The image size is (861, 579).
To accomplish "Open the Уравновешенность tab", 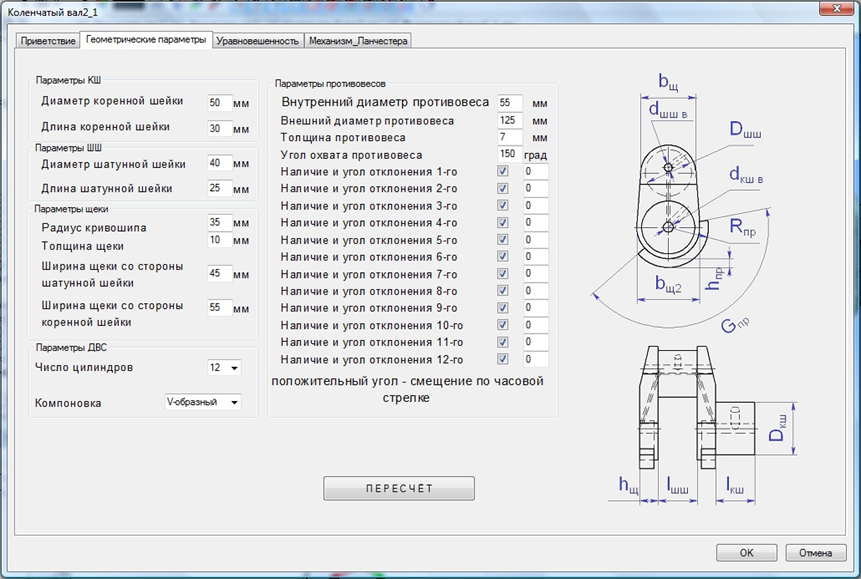I will pyautogui.click(x=258, y=41).
